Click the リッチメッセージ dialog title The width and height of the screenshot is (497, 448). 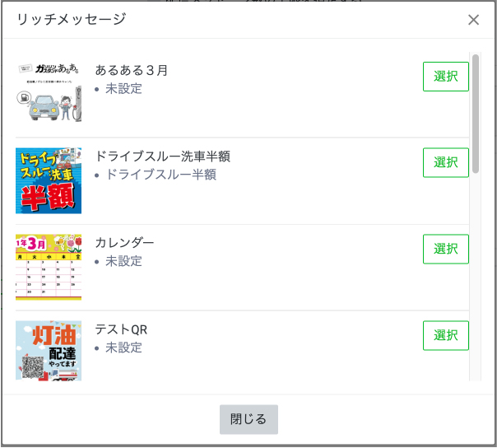point(72,20)
